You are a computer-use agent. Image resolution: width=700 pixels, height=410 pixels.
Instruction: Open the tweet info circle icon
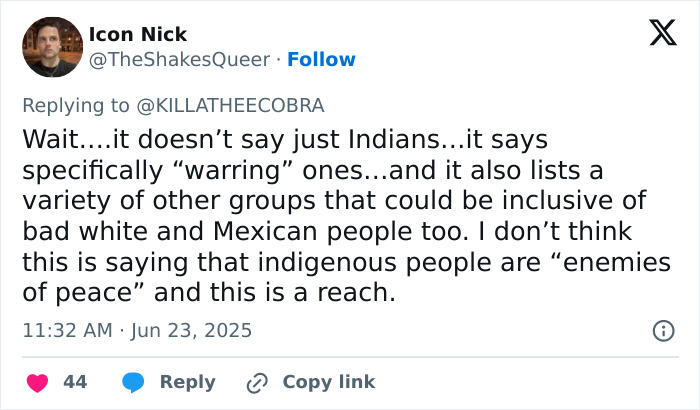662,330
